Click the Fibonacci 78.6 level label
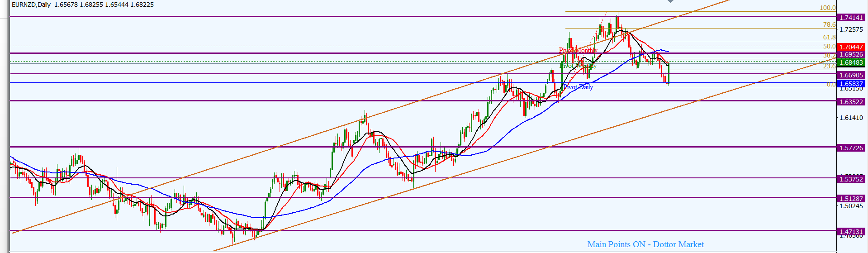Viewport: 868px width, 253px height. [x=829, y=25]
